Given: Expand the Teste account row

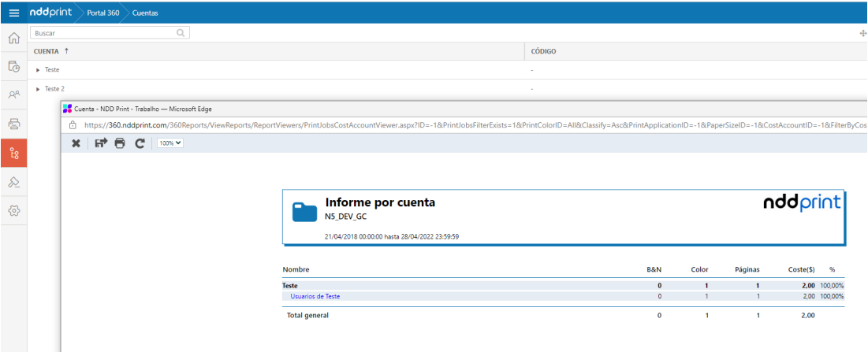Looking at the screenshot, I should coord(39,70).
